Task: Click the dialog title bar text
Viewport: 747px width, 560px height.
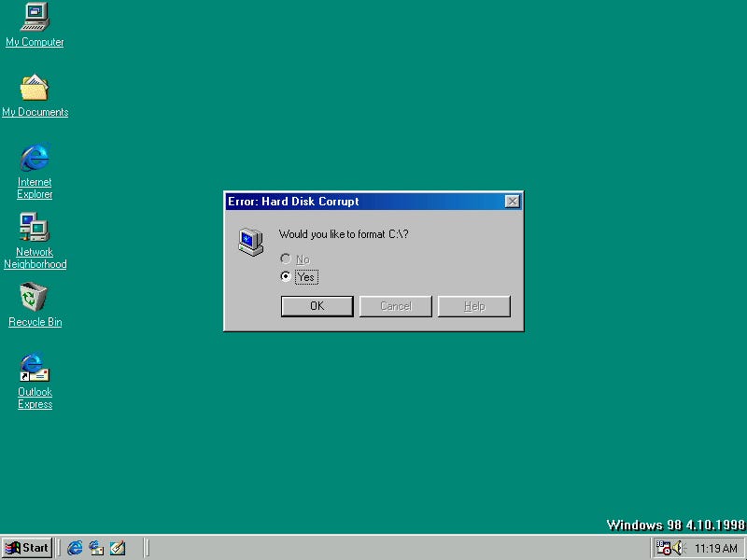Action: coord(293,202)
